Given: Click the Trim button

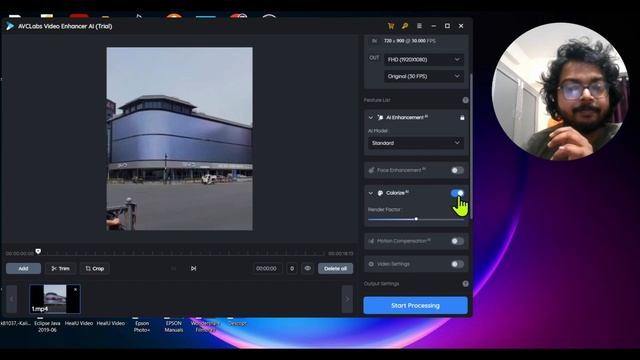Looking at the screenshot, I should 60,269.
